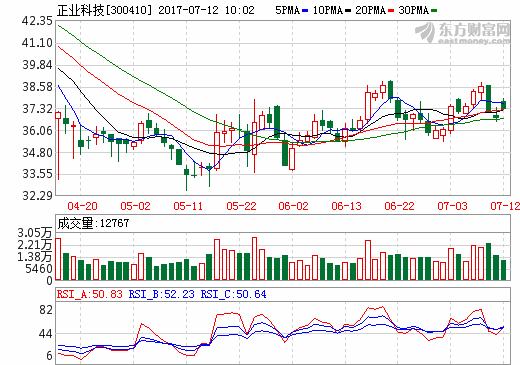Select the 04-20 date label
The width and height of the screenshot is (520, 365).
pyautogui.click(x=82, y=206)
